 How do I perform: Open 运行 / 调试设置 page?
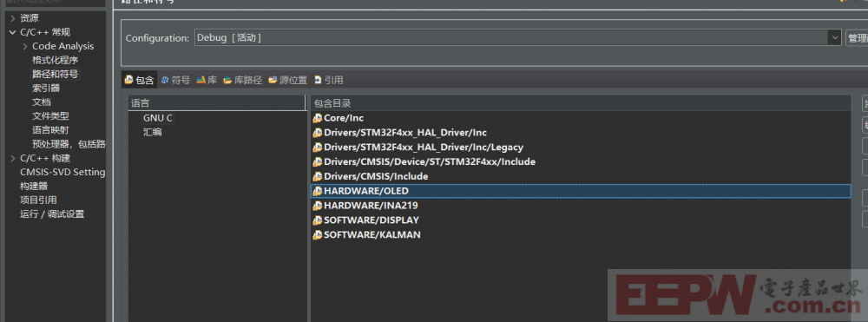coord(53,214)
